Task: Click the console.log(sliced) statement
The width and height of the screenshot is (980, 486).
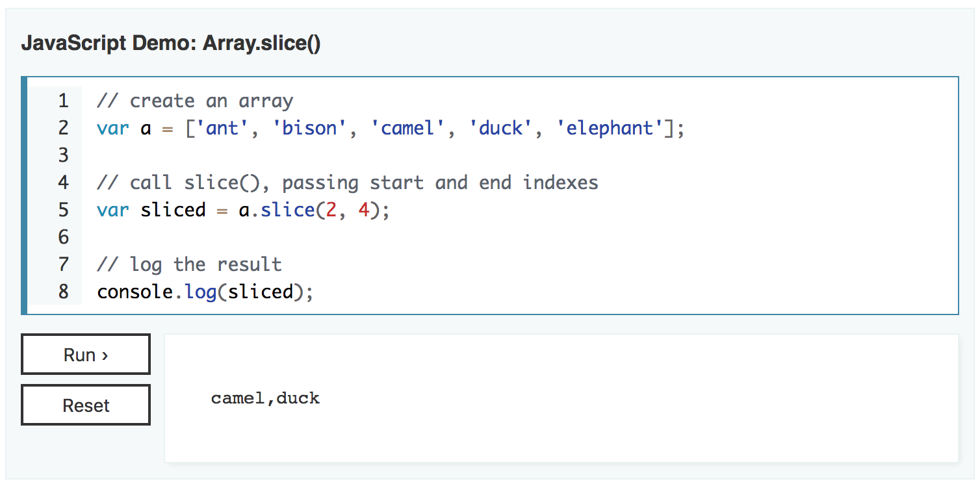Action: coord(205,292)
